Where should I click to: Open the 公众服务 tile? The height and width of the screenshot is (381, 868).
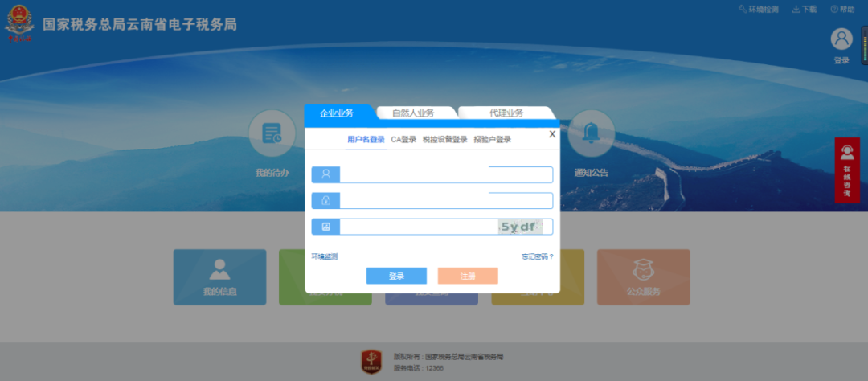tap(643, 277)
